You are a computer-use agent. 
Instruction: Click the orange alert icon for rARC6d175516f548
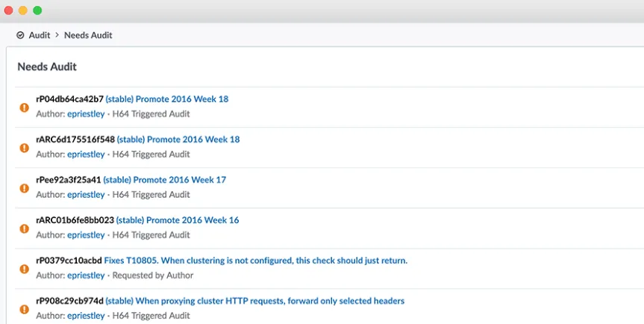pyautogui.click(x=25, y=148)
